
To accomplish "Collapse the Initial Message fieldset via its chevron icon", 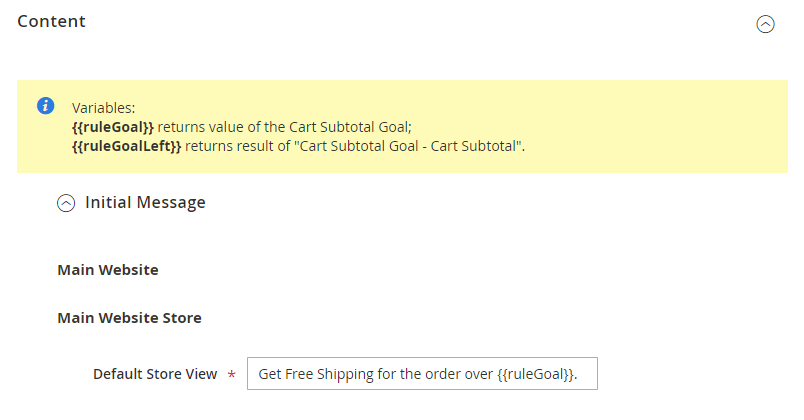I will pyautogui.click(x=66, y=203).
